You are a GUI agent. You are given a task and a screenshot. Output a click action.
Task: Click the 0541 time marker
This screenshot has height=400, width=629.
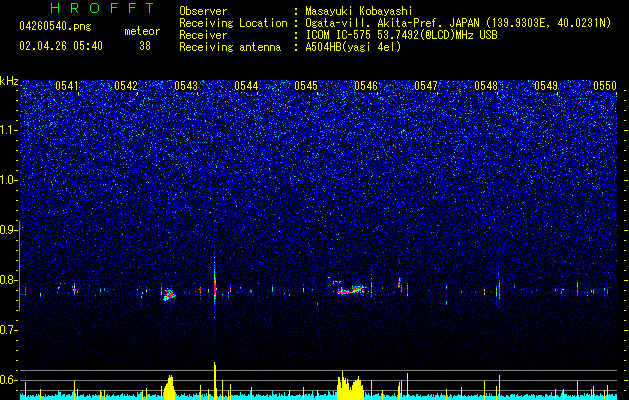coord(67,86)
